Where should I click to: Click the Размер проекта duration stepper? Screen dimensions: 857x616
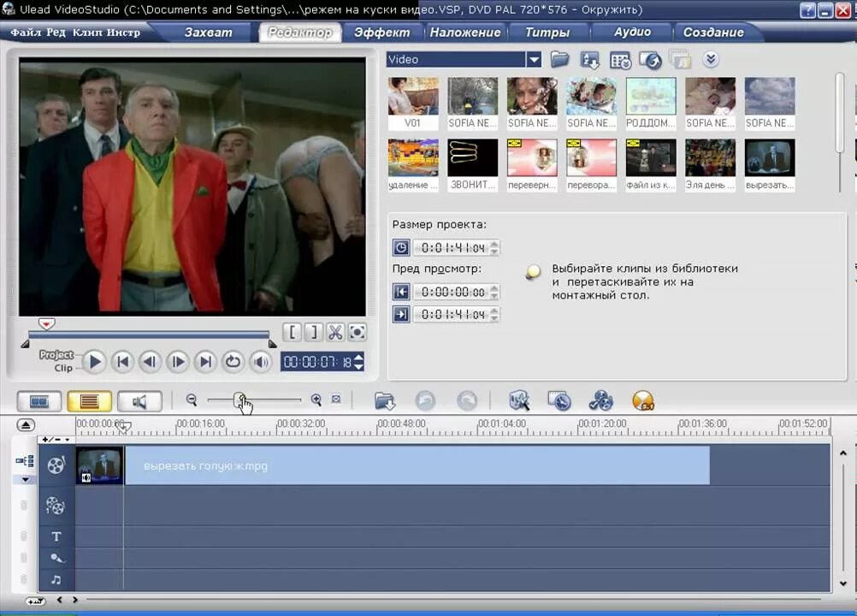(494, 247)
